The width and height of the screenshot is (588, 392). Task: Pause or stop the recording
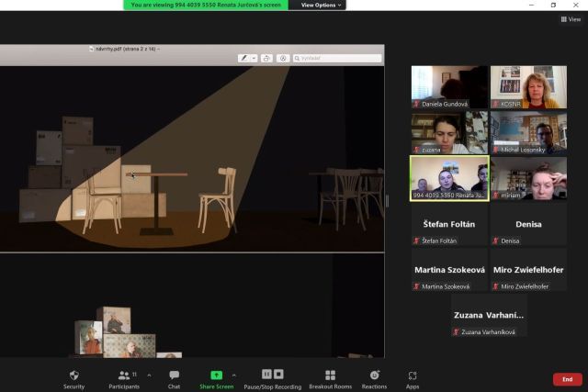tap(273, 379)
